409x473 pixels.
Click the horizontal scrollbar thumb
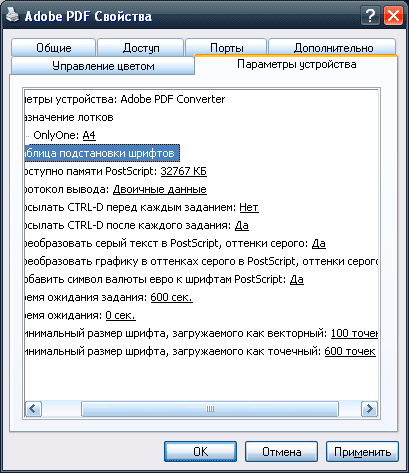[210, 408]
